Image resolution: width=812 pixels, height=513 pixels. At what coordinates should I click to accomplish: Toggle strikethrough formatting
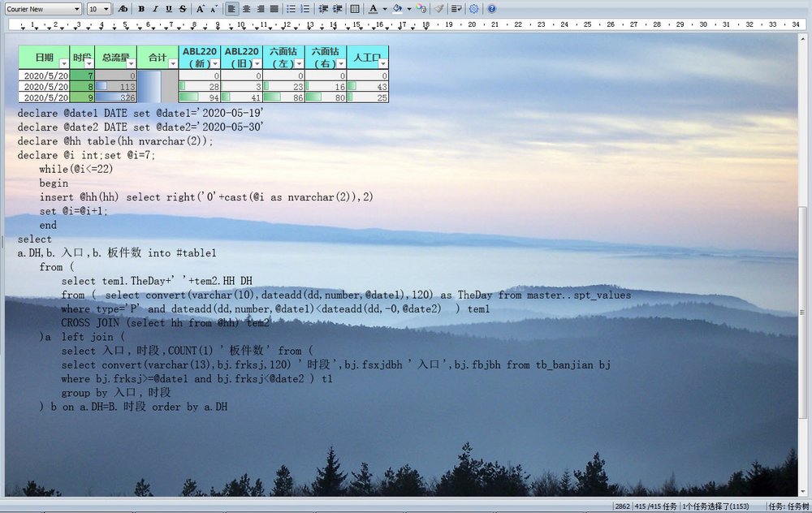click(x=183, y=9)
